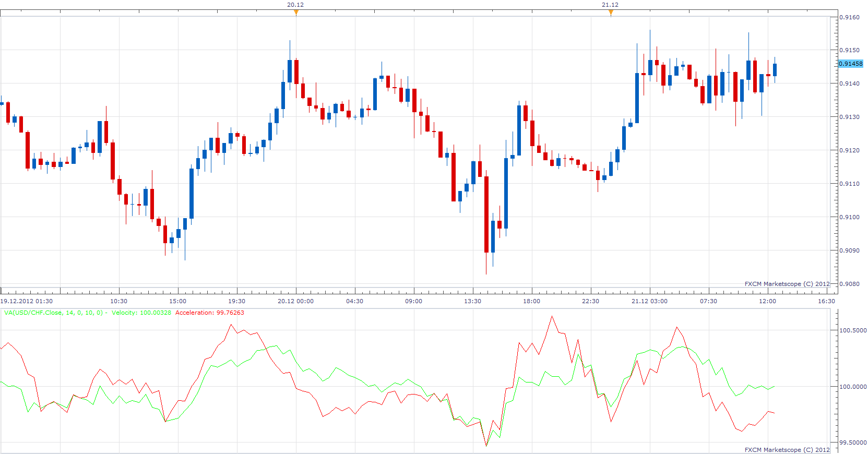Click the 22:30 time axis label
The image size is (868, 454).
[591, 301]
